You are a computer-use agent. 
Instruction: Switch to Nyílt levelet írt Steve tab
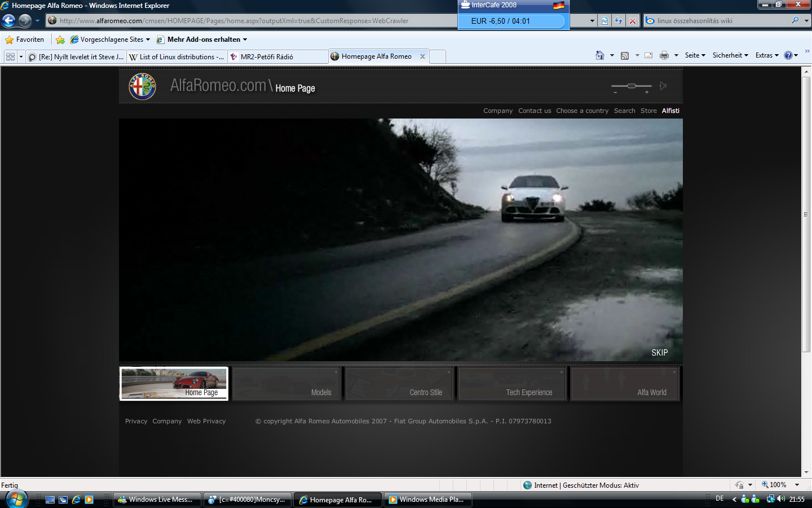pyautogui.click(x=76, y=57)
